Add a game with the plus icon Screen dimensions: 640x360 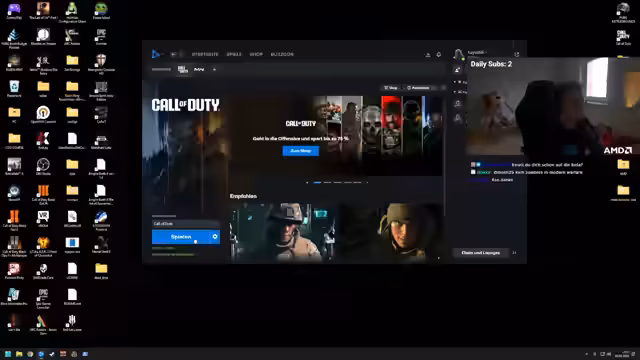tap(214, 69)
